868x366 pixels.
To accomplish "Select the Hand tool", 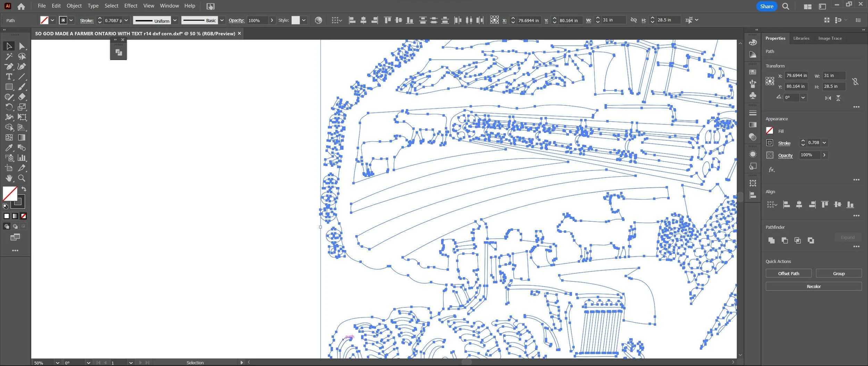I will (9, 178).
